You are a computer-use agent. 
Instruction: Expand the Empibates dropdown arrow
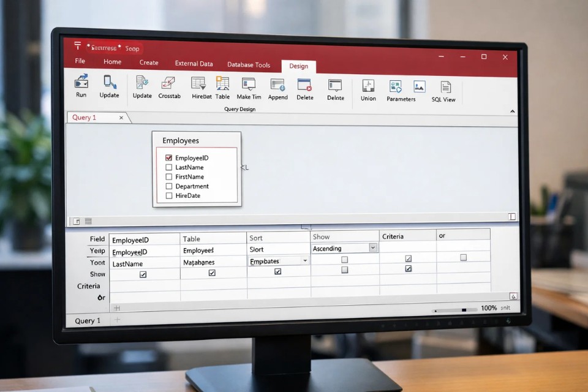point(305,261)
